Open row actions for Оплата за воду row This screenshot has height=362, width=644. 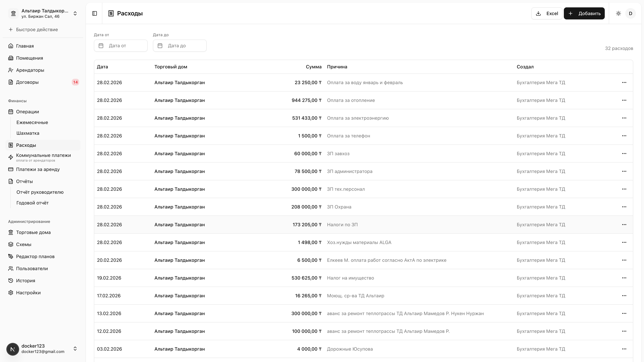[624, 82]
